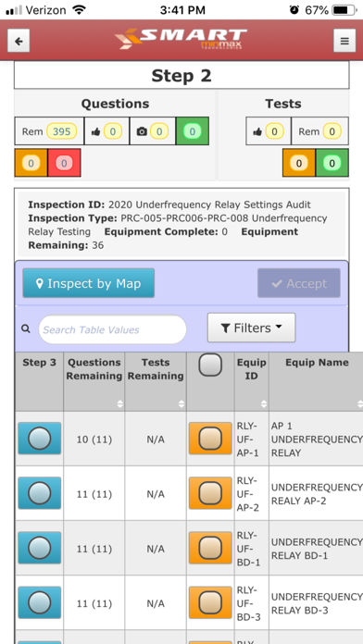Click 'UNDERFREQUENCY RELAY BD-3' name
The height and width of the screenshot is (644, 363).
click(317, 603)
